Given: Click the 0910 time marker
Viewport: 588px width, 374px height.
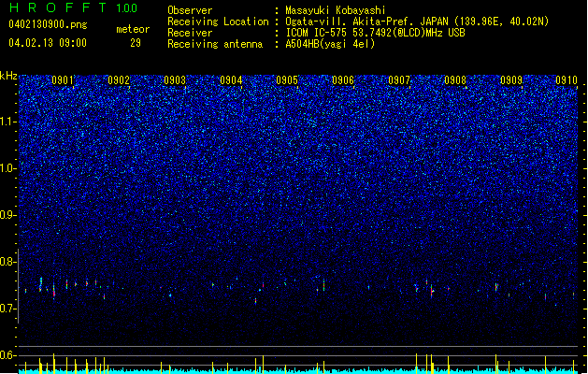Looking at the screenshot, I should point(566,80).
